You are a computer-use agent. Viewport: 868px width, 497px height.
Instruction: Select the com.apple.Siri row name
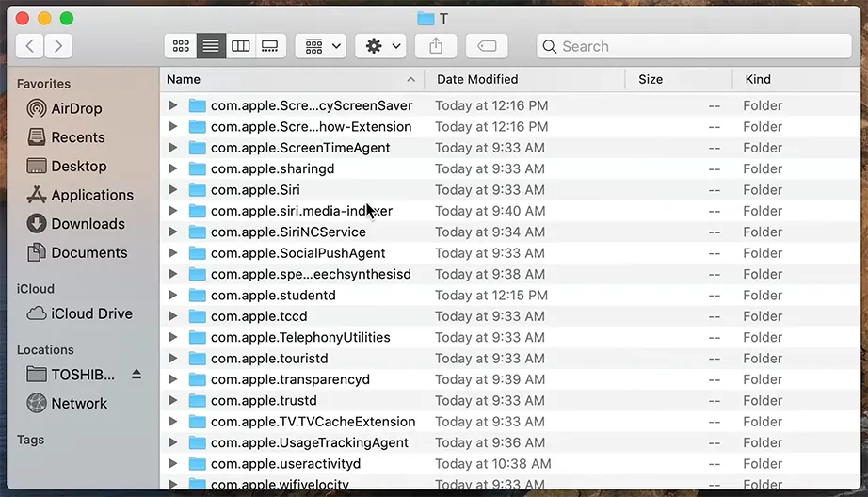click(255, 190)
